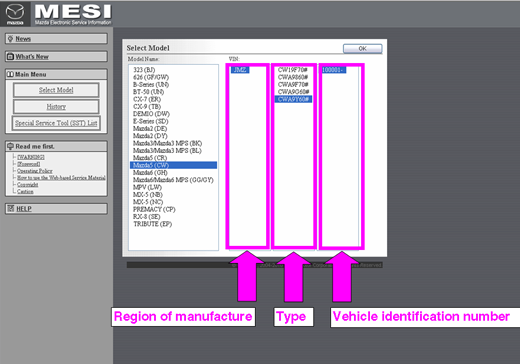The image size is (520, 364).
Task: Select CX-7 (ER) model
Action: point(147,99)
